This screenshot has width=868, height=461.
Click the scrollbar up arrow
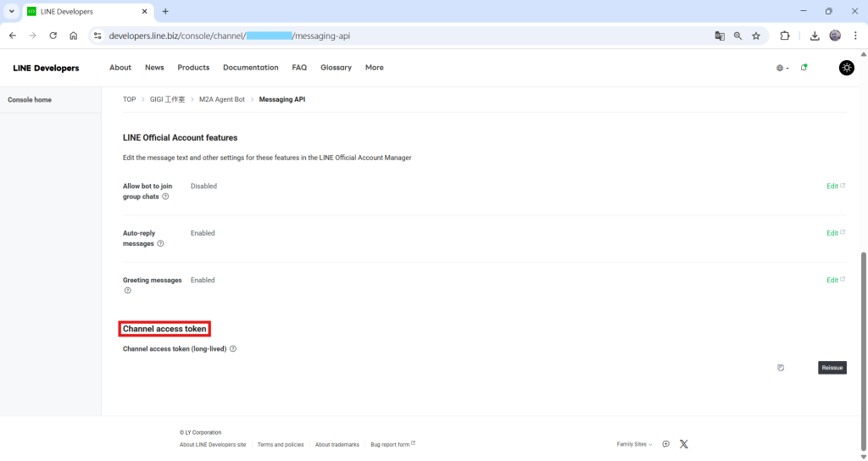click(863, 54)
